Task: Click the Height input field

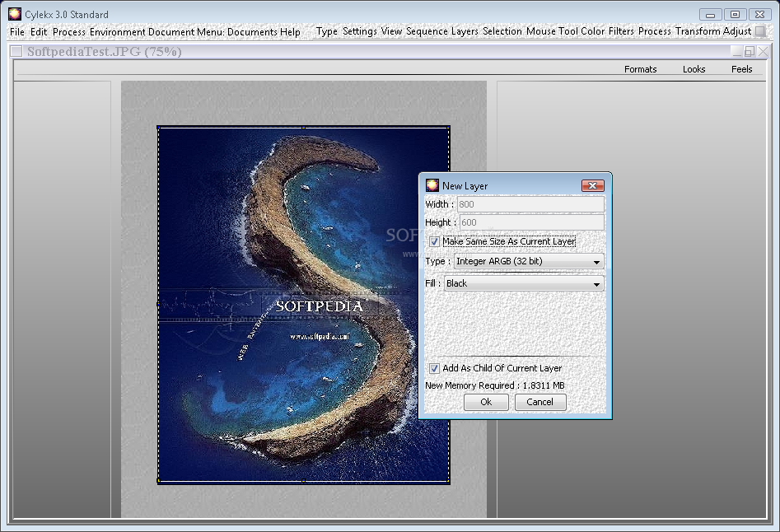Action: point(532,222)
